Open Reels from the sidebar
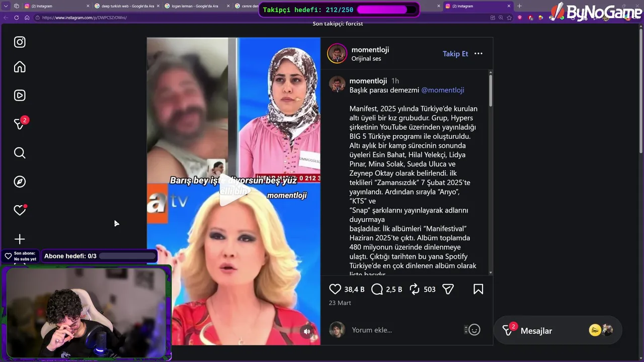 click(x=20, y=96)
